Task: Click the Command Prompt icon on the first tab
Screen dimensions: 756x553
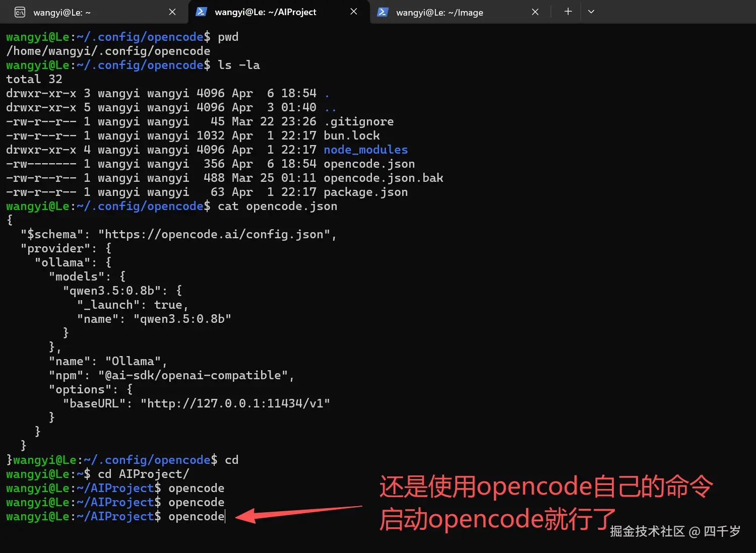Action: (19, 12)
